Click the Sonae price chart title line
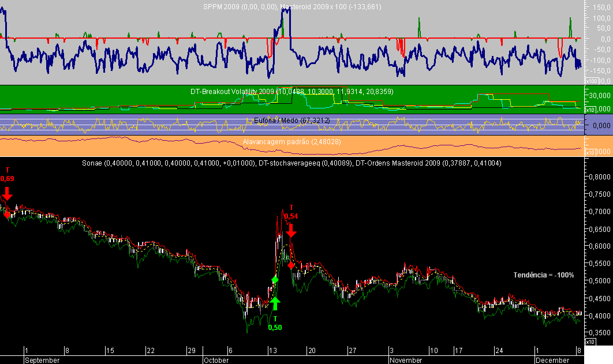 click(x=291, y=163)
